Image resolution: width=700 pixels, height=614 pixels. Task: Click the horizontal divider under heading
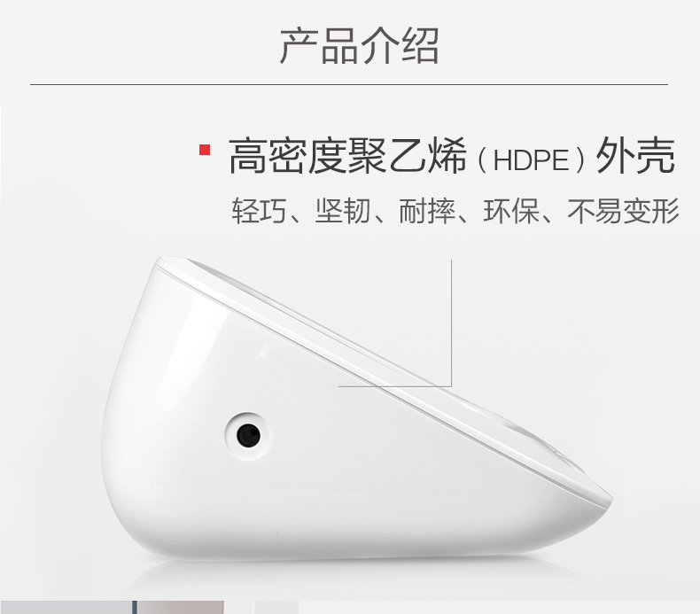pyautogui.click(x=349, y=84)
